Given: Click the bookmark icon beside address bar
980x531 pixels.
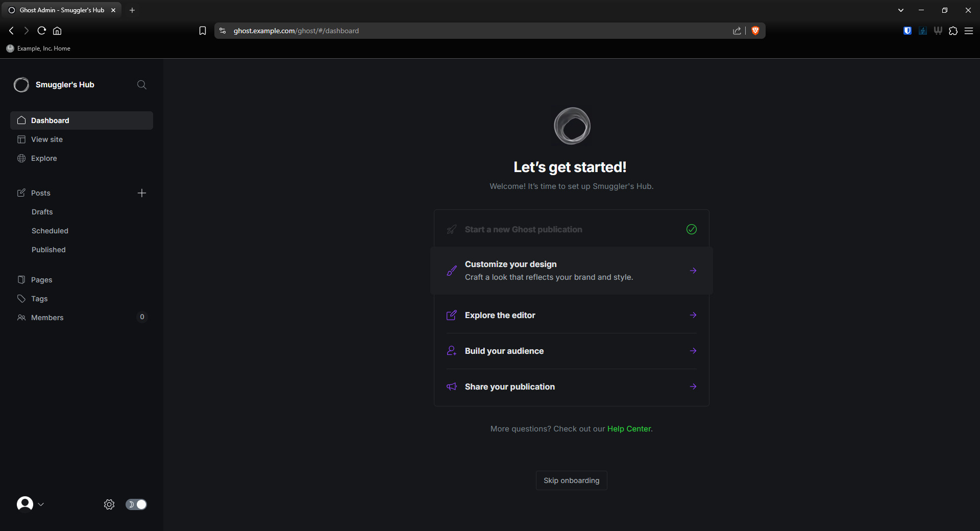Looking at the screenshot, I should [x=203, y=31].
